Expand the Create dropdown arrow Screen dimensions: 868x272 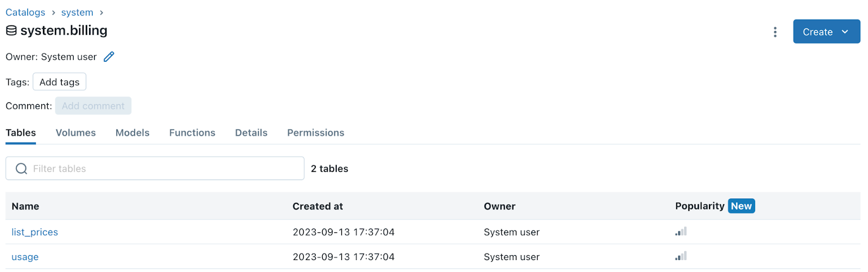pos(845,32)
